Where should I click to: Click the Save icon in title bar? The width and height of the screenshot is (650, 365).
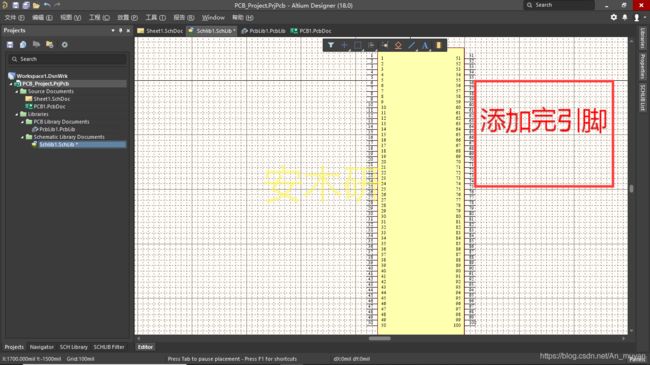15,5
